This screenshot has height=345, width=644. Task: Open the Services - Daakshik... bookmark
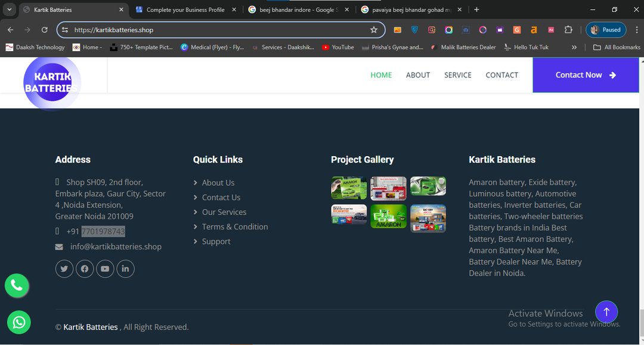pos(283,47)
